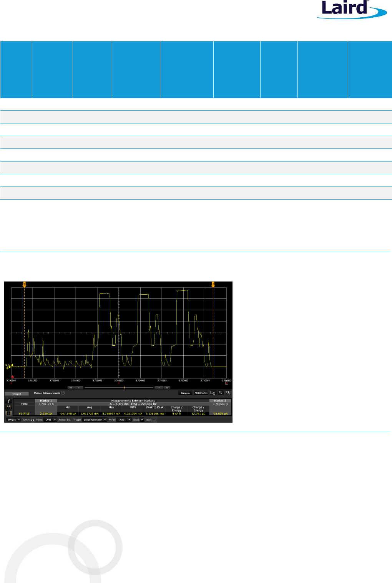The image size is (392, 583).
Task: Click the 3.701865 time axis label
Action: click(11, 380)
